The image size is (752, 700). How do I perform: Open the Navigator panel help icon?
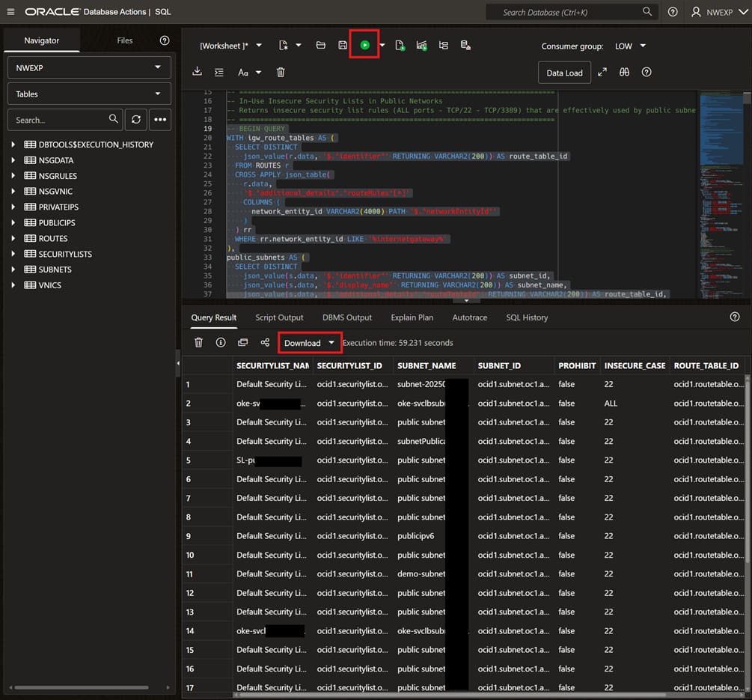pos(165,40)
